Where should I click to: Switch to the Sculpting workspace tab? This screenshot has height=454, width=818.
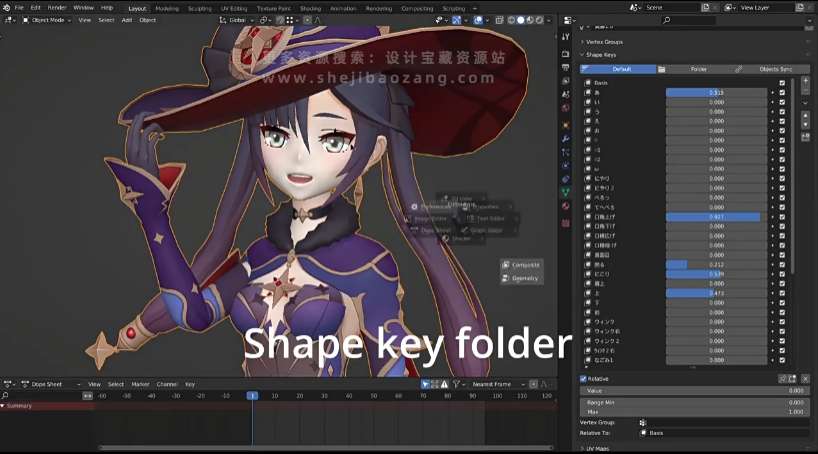point(200,7)
